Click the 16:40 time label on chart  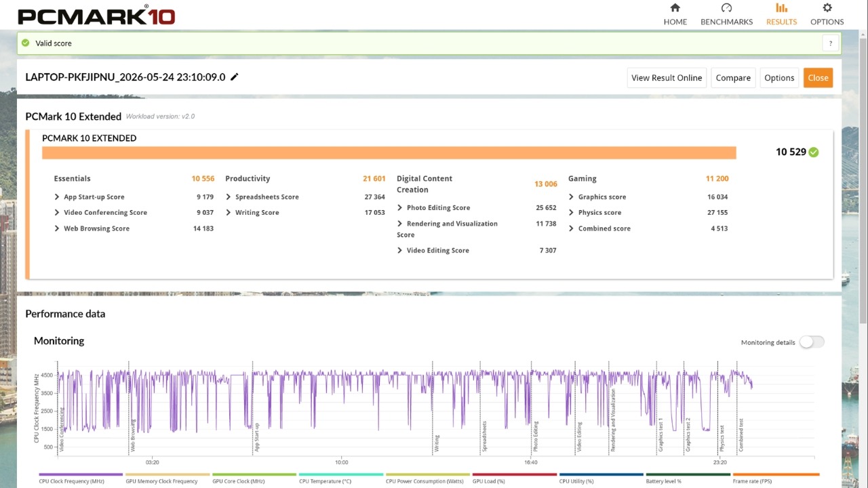pos(531,462)
